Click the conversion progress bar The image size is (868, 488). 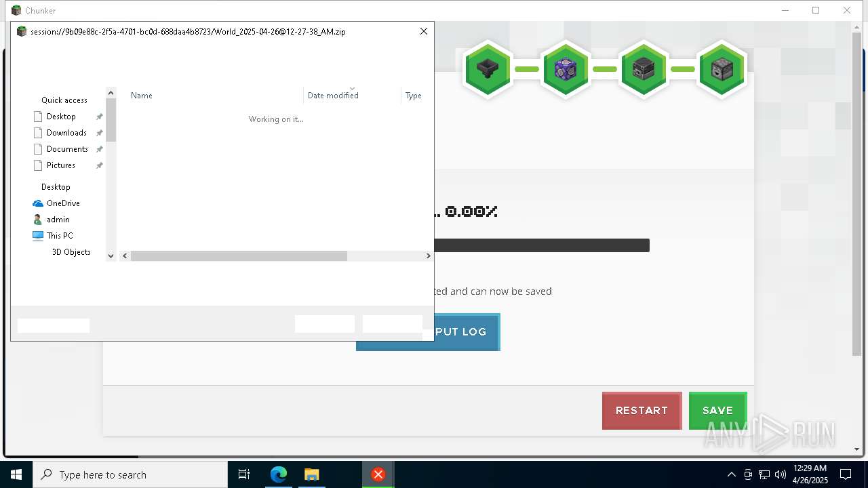point(542,245)
